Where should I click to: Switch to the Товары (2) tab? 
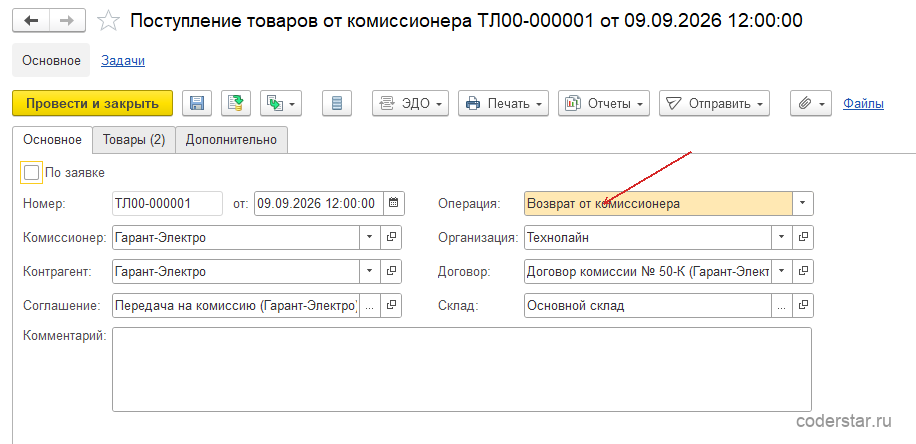click(134, 140)
